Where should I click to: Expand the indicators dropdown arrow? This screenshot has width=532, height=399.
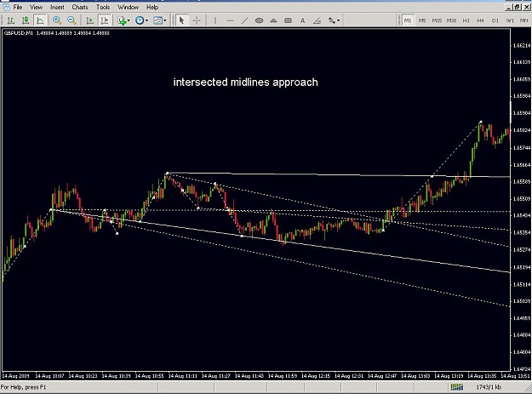coord(129,20)
